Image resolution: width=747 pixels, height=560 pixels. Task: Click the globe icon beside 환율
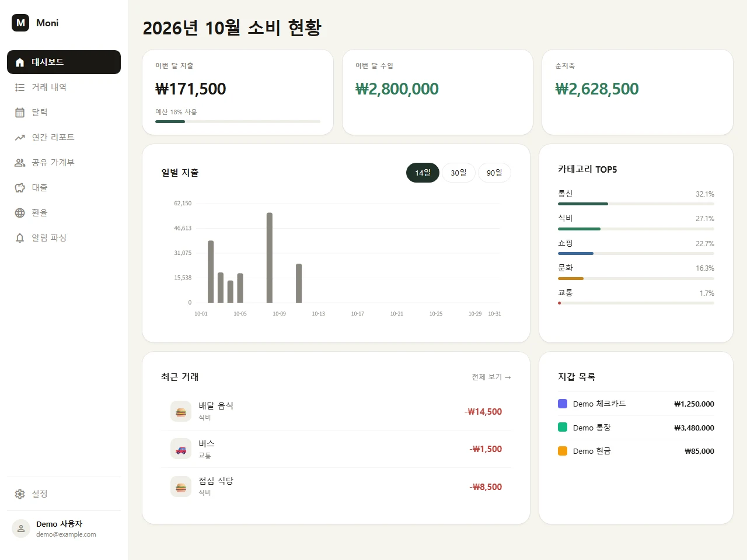pyautogui.click(x=20, y=213)
